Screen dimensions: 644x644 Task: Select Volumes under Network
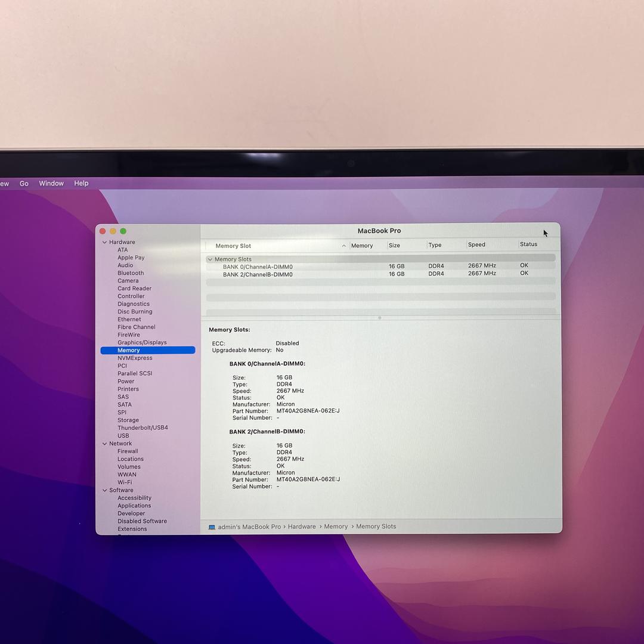[129, 467]
